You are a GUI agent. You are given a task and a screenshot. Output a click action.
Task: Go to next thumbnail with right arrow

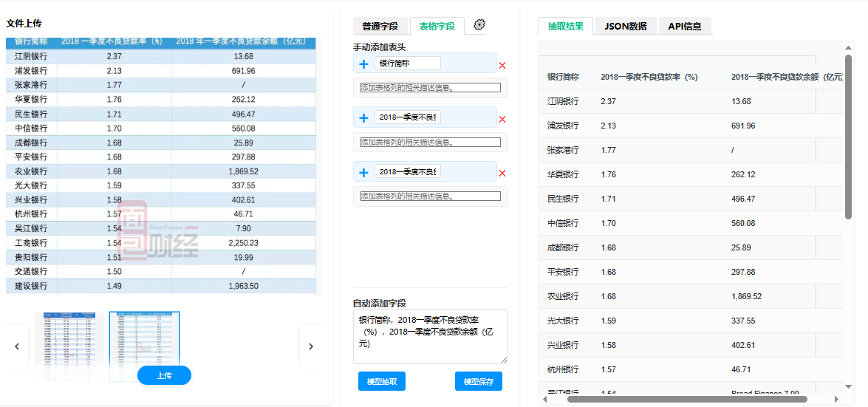tap(310, 346)
